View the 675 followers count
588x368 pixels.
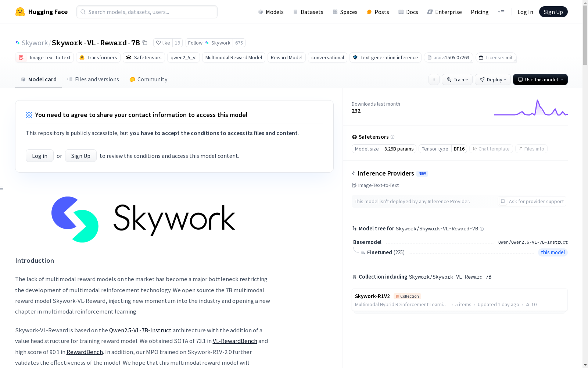(x=239, y=43)
